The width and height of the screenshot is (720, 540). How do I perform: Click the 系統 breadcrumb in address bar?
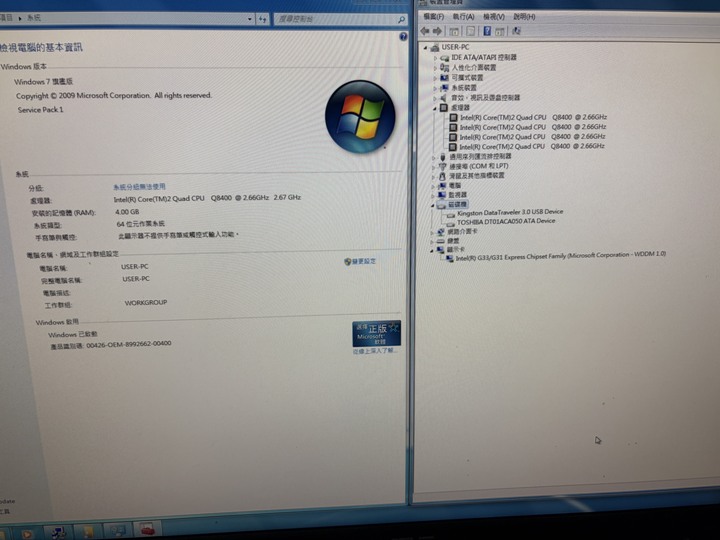[34, 18]
